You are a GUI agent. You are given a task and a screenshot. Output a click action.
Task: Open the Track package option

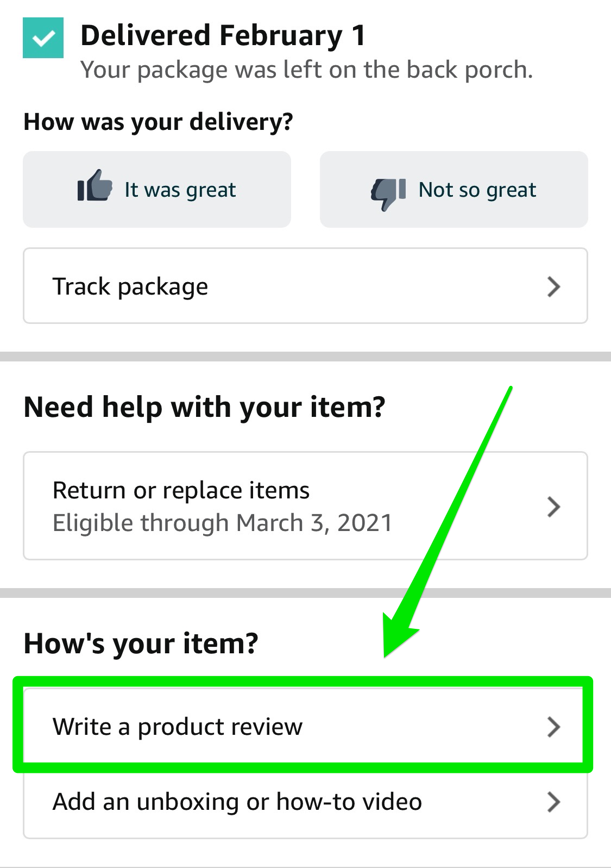(x=130, y=286)
